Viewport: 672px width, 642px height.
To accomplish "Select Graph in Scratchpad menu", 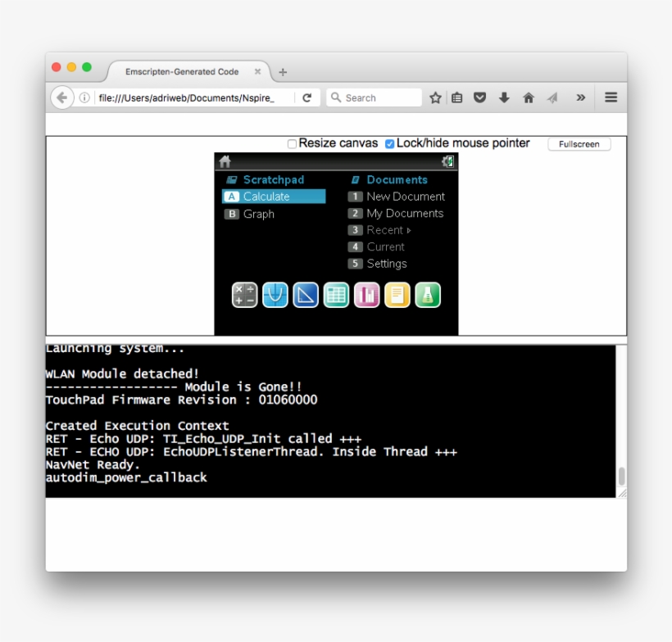I will pos(249,214).
